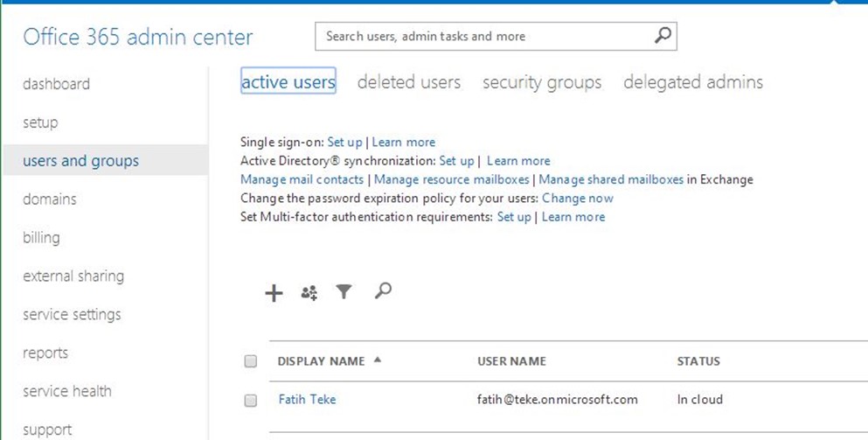Click the Office 365 admin center title
This screenshot has width=868, height=440.
click(x=138, y=37)
